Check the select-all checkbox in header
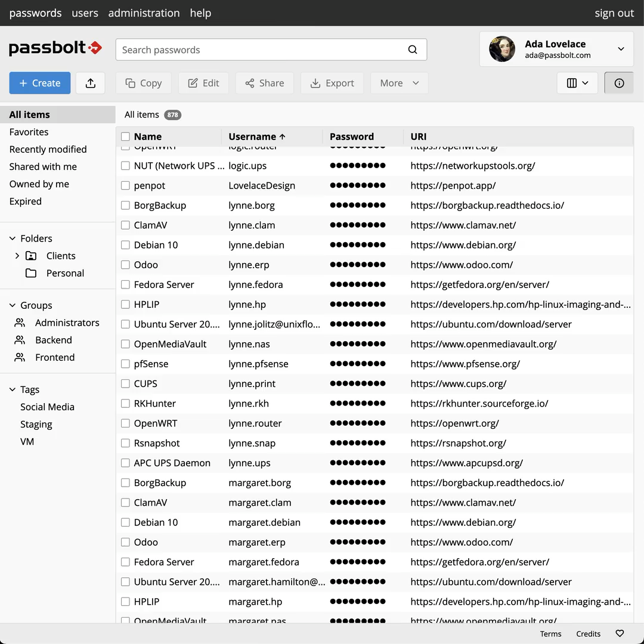The width and height of the screenshot is (644, 644). click(125, 137)
